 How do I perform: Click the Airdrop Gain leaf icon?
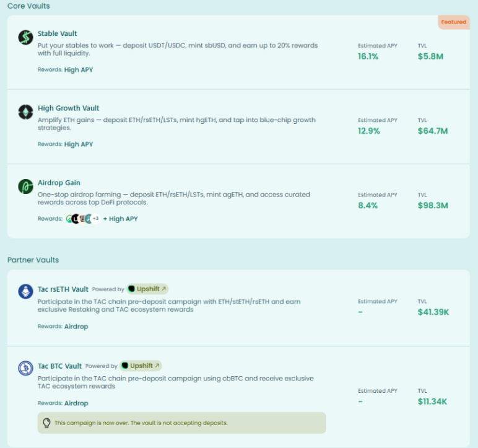coord(25,186)
